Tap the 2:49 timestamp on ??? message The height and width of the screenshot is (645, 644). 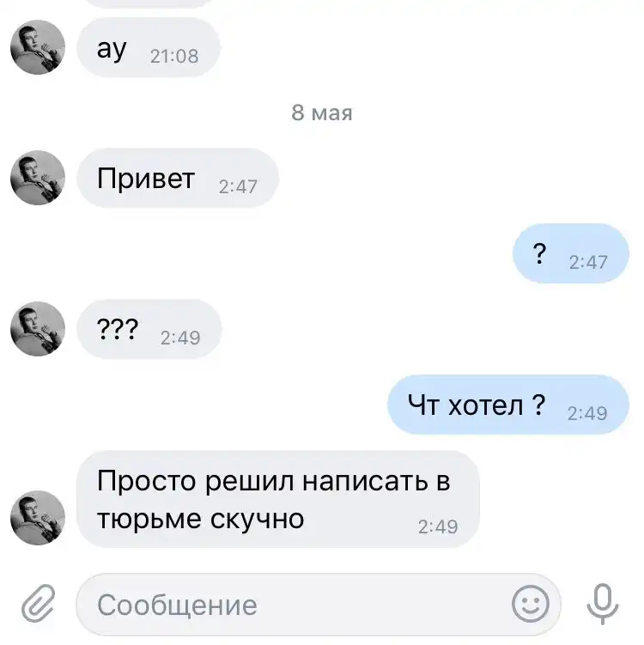click(180, 338)
